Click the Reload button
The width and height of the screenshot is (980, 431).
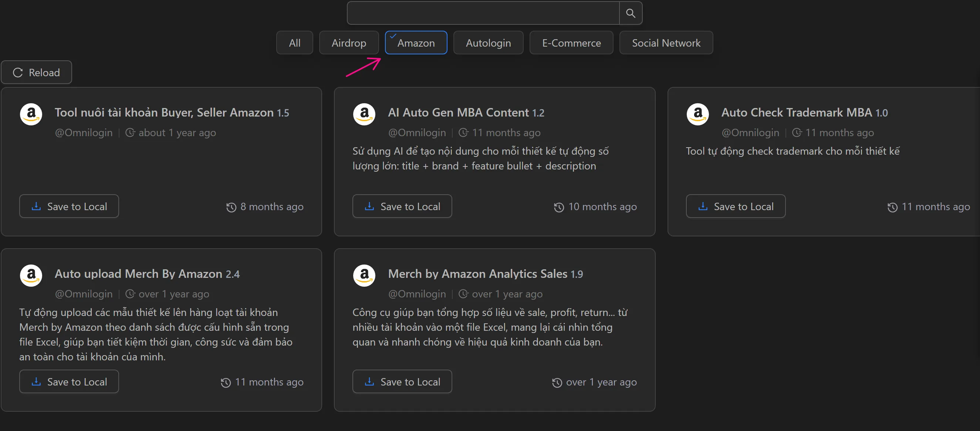pyautogui.click(x=37, y=72)
